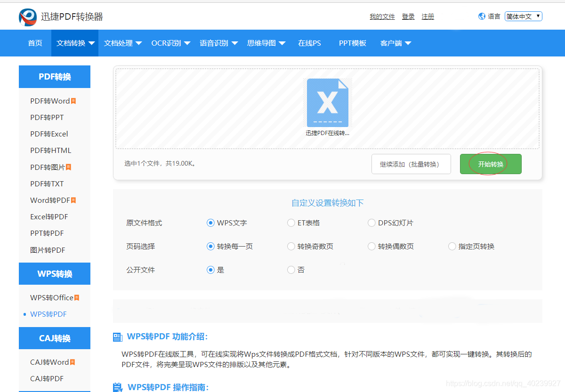
Task: Click the bookmark badge beside WPS转Office
Action: (x=77, y=298)
